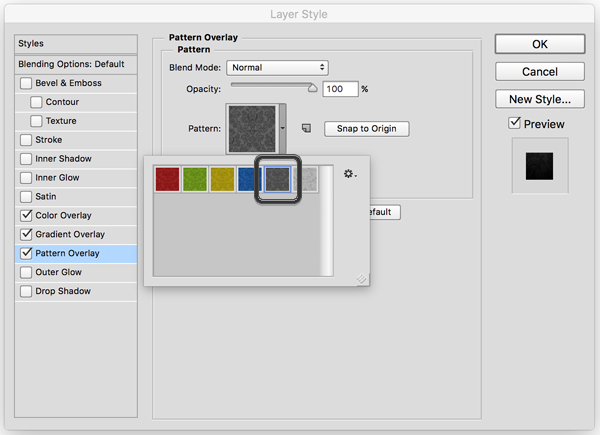
Task: Enable the Drop Shadow checkbox
Action: point(26,292)
